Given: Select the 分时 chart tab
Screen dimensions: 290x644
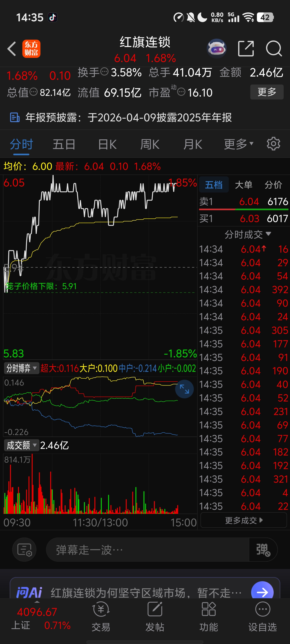Looking at the screenshot, I should [21, 144].
